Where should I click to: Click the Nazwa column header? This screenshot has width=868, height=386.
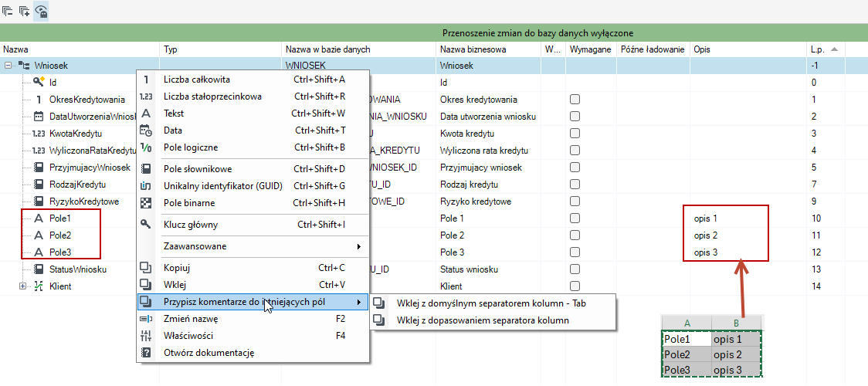coord(80,49)
